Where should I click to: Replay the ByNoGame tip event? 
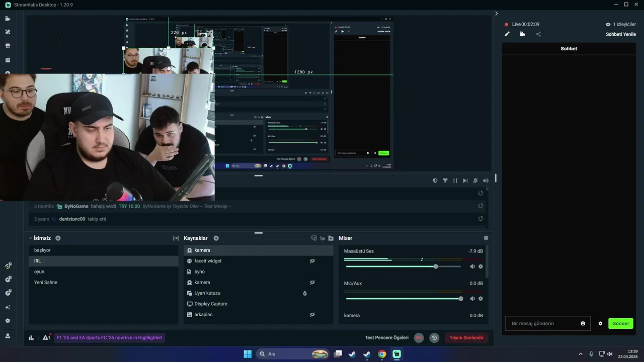[x=480, y=206]
